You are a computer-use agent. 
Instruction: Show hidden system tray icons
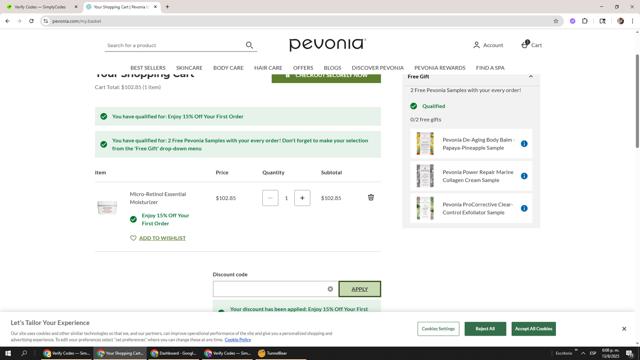tap(583, 353)
